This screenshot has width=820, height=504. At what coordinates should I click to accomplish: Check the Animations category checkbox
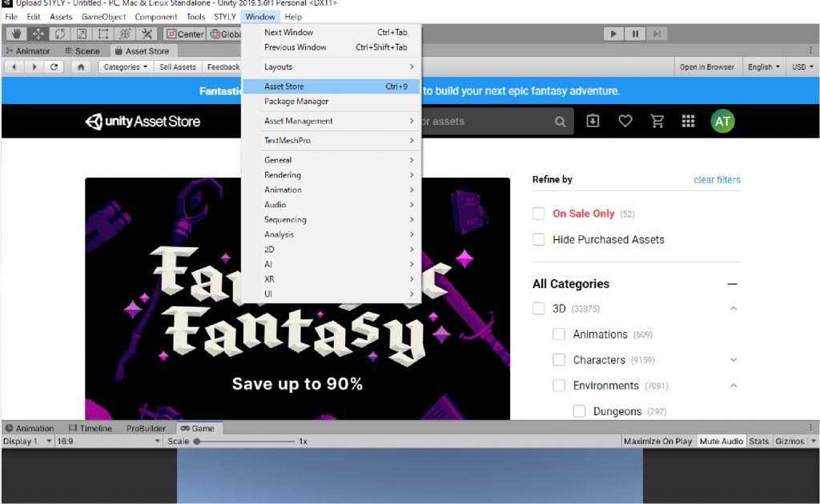click(559, 334)
